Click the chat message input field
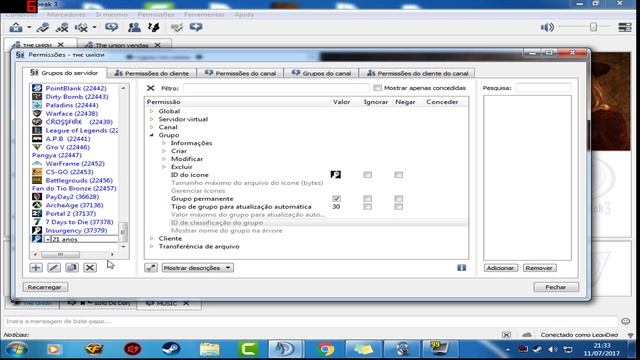 click(x=310, y=321)
